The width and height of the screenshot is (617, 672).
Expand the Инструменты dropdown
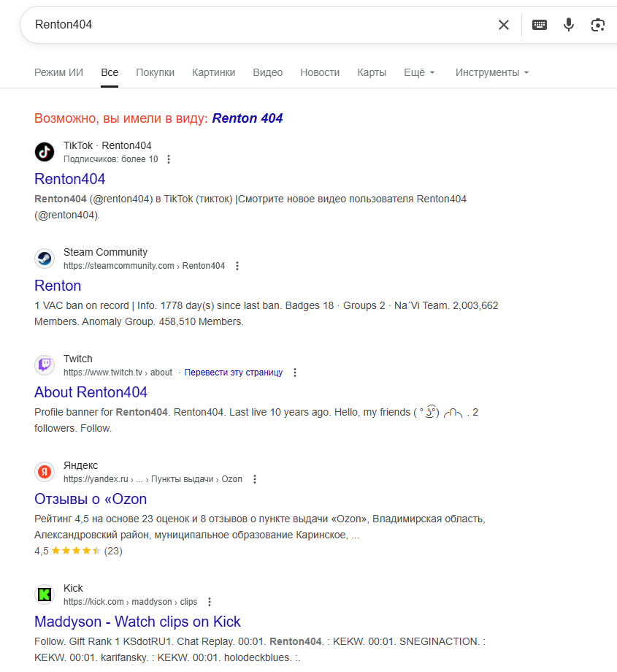[x=492, y=72]
